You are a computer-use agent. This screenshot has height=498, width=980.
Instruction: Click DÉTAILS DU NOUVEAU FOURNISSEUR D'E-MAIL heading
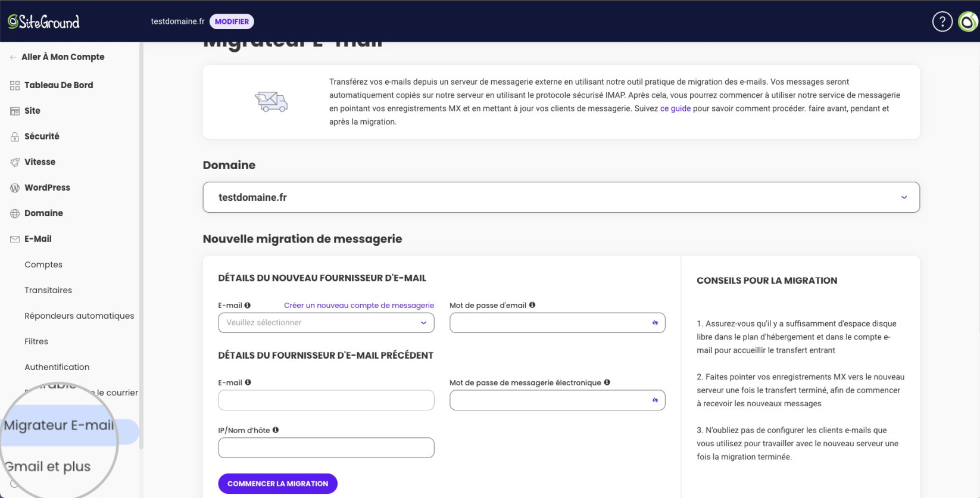click(322, 278)
